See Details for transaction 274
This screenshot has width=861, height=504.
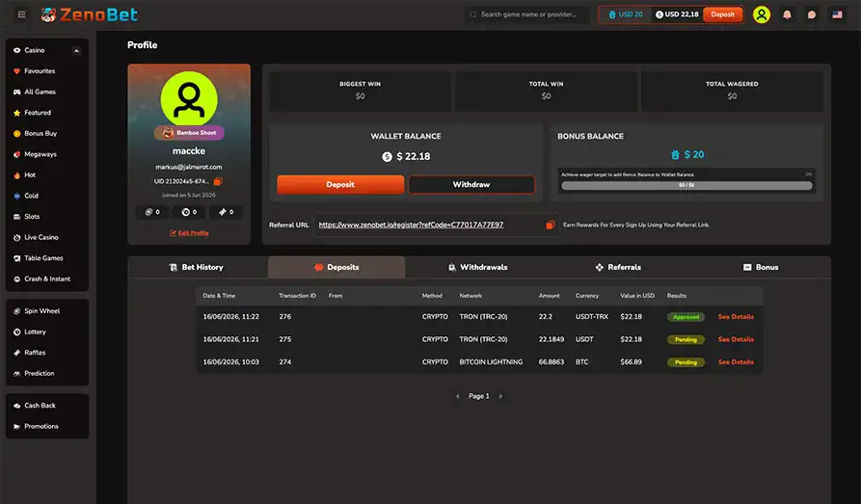(x=736, y=361)
